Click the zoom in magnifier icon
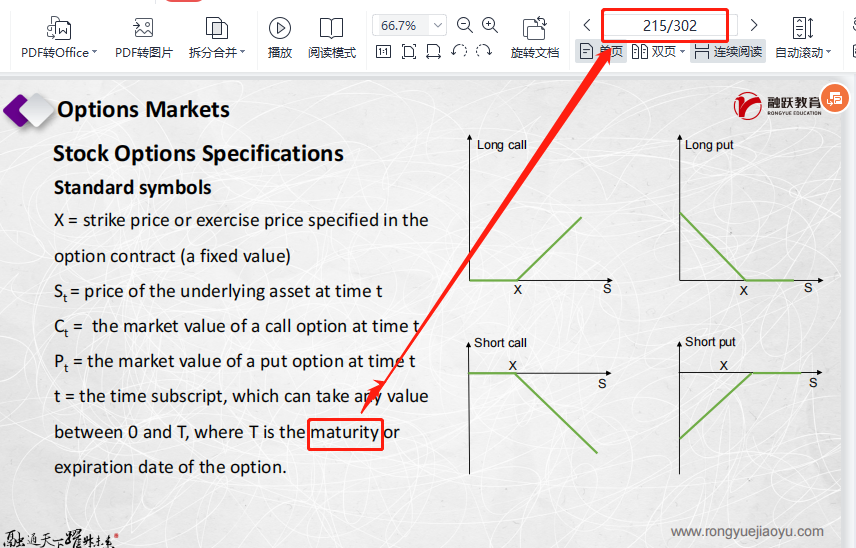Screen dimensions: 856x548 pyautogui.click(x=490, y=25)
